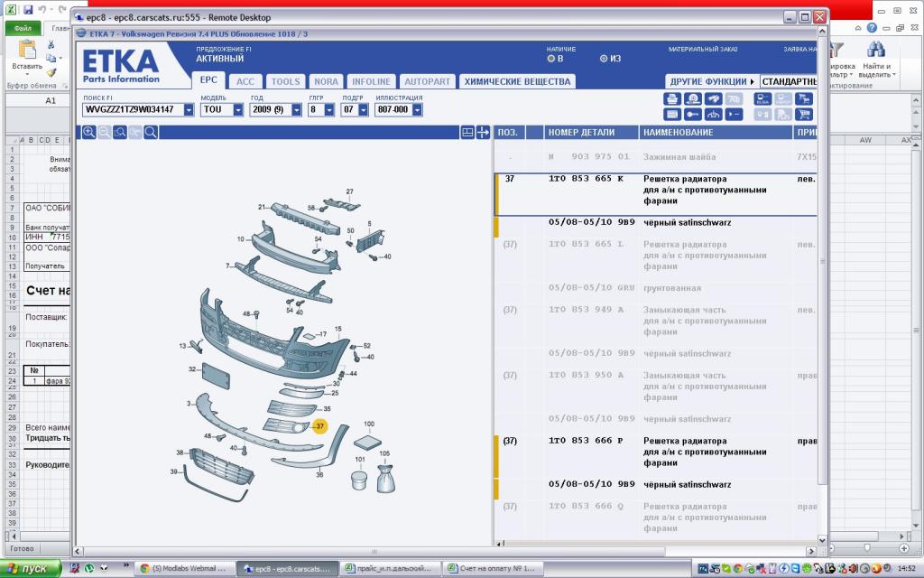Switch to Modlabs Webmail Chrome taskbar window
924x578 pixels.
(184, 569)
